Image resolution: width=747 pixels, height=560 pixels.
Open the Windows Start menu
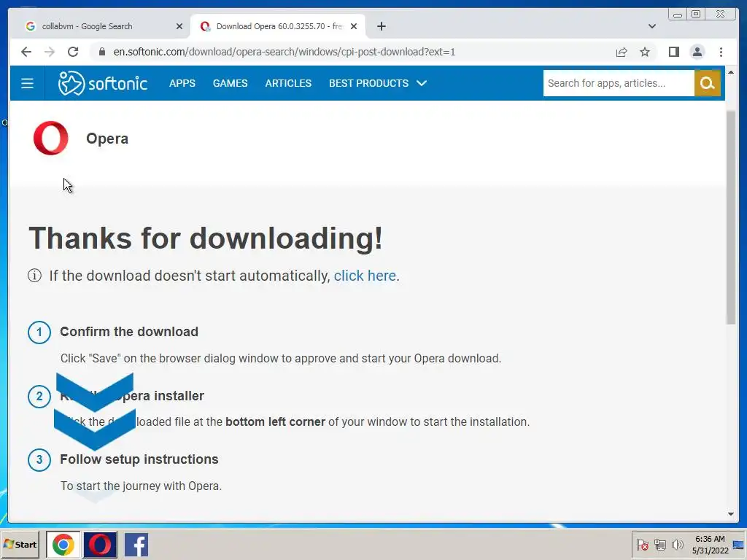point(20,545)
